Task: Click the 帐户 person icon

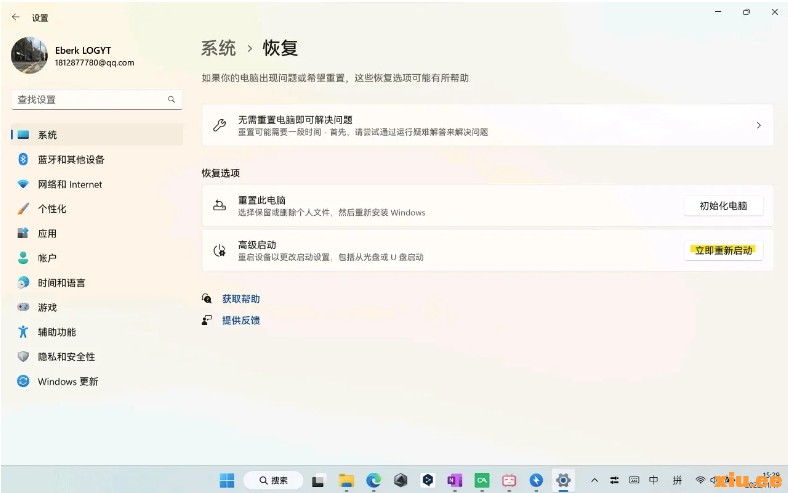Action: 23,258
